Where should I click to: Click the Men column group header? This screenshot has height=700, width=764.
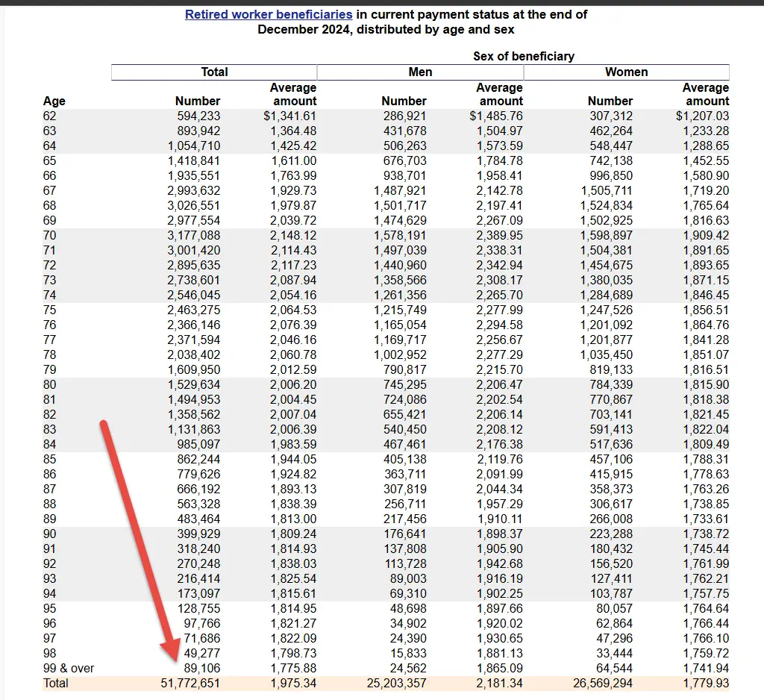tap(420, 72)
